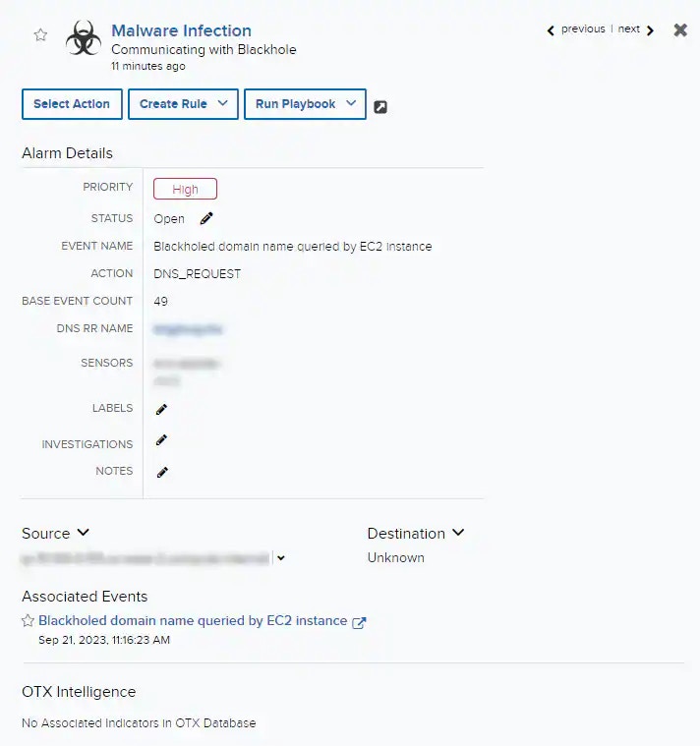Screen dimensions: 700x746
Task: Click the blurred DNS RR name link
Action: [188, 329]
